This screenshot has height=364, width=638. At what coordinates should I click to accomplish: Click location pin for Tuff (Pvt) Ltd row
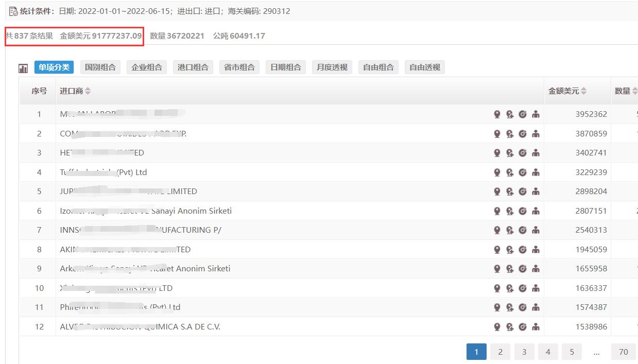click(x=497, y=172)
